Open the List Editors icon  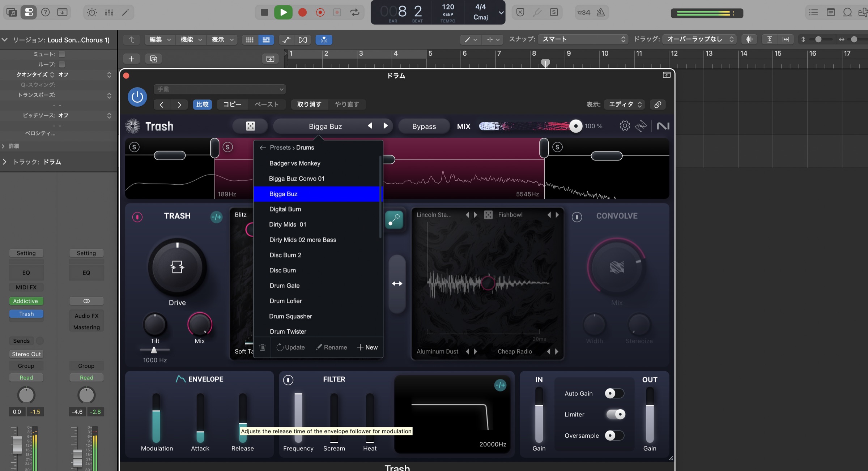(813, 12)
